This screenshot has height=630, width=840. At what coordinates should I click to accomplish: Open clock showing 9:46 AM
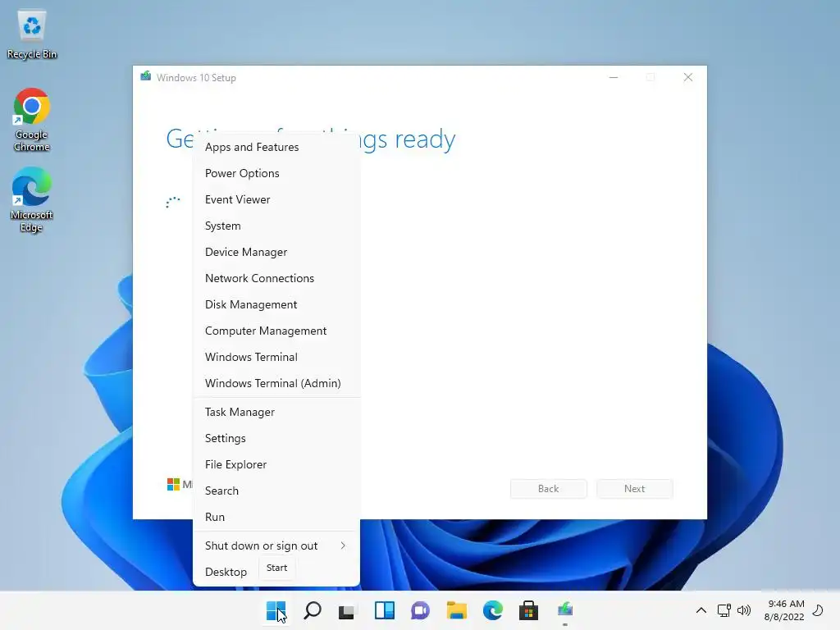pyautogui.click(x=785, y=610)
